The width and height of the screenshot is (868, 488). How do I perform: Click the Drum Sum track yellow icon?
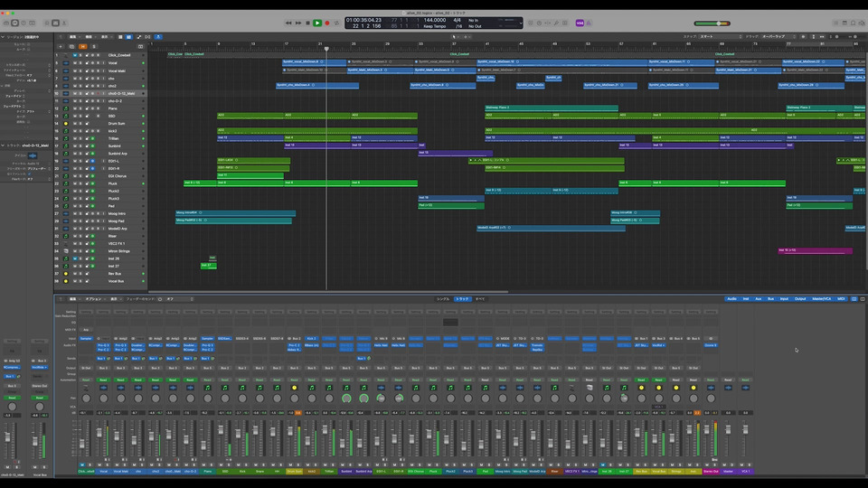coord(65,123)
